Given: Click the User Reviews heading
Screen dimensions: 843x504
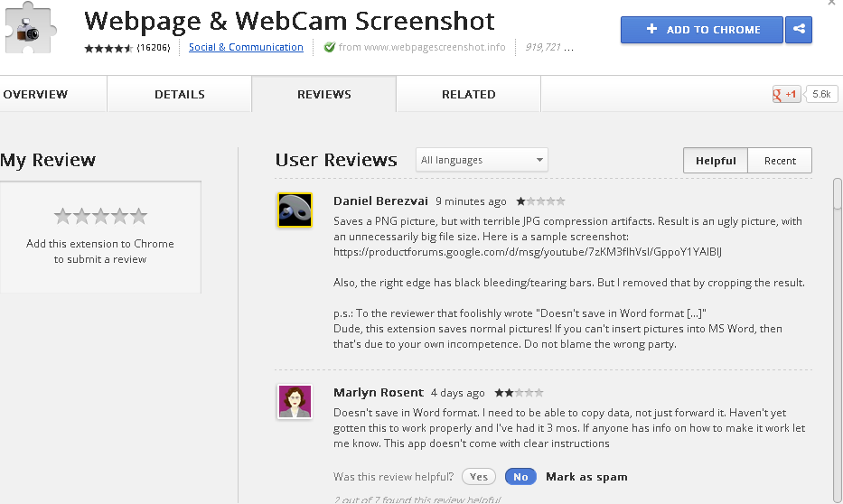Looking at the screenshot, I should 336,160.
